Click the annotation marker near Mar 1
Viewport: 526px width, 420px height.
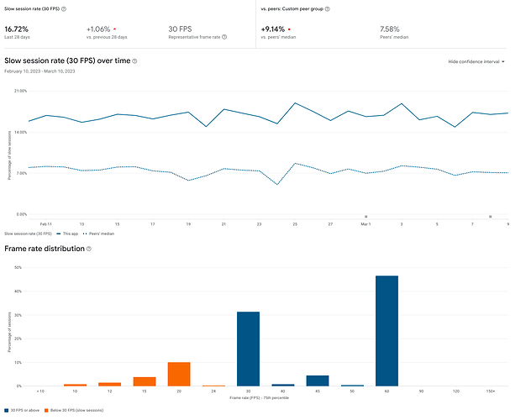pos(365,216)
